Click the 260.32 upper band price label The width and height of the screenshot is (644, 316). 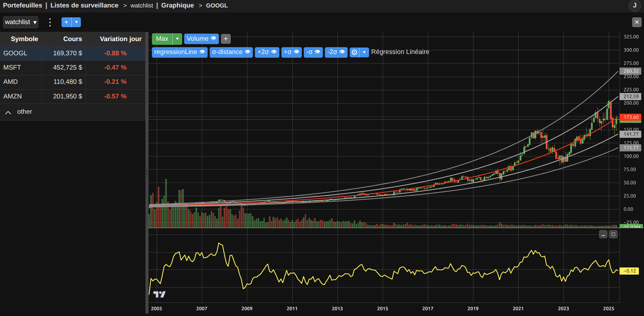[631, 71]
